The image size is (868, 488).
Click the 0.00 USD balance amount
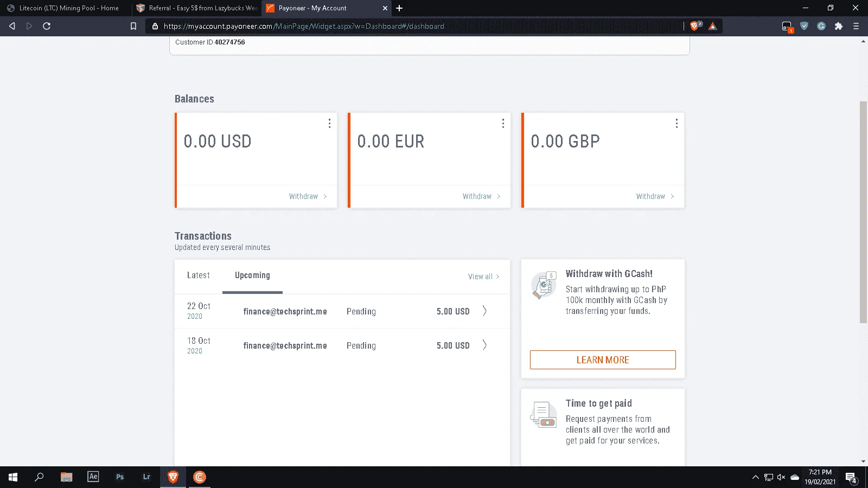click(218, 142)
